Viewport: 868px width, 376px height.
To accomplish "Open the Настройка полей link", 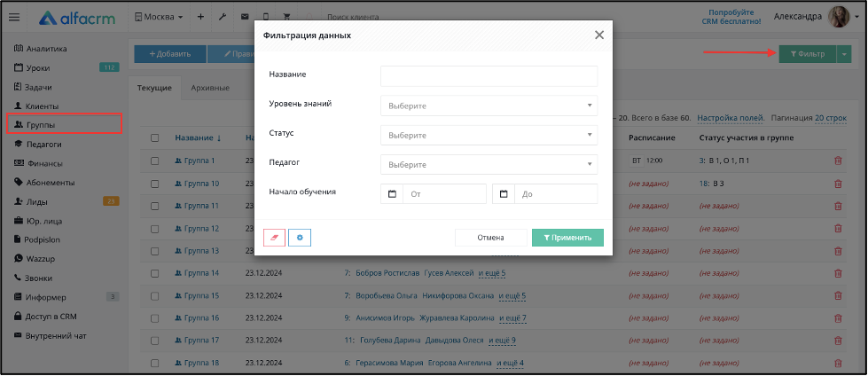I will (x=731, y=118).
